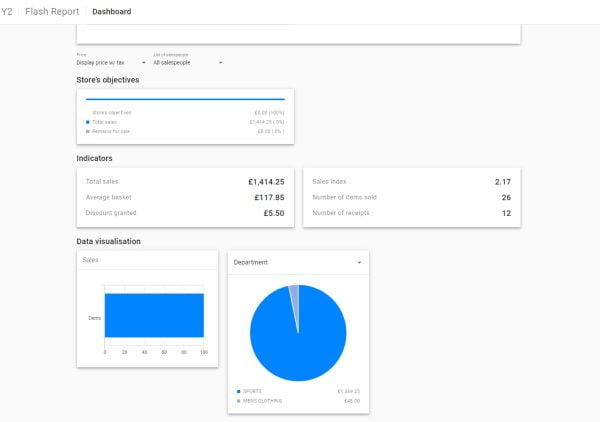Click the price dropdown arrow icon
This screenshot has width=600, height=422.
coord(143,63)
